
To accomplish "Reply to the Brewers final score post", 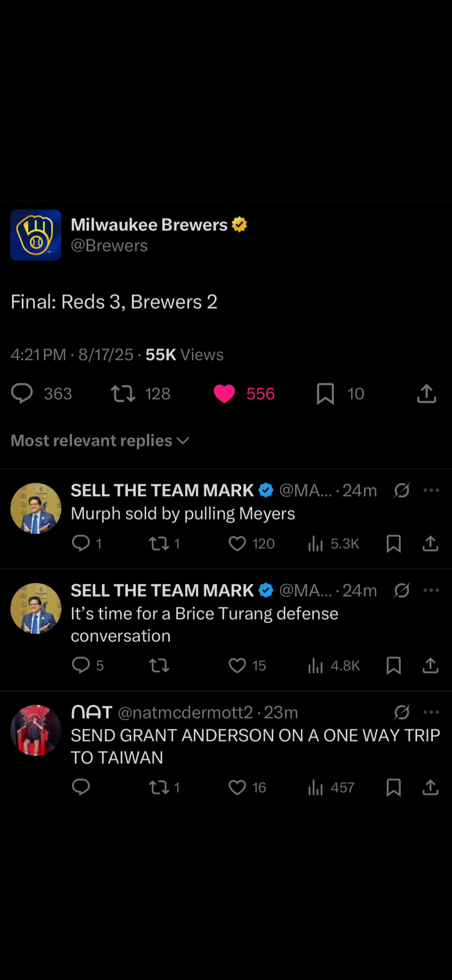I will [x=22, y=393].
